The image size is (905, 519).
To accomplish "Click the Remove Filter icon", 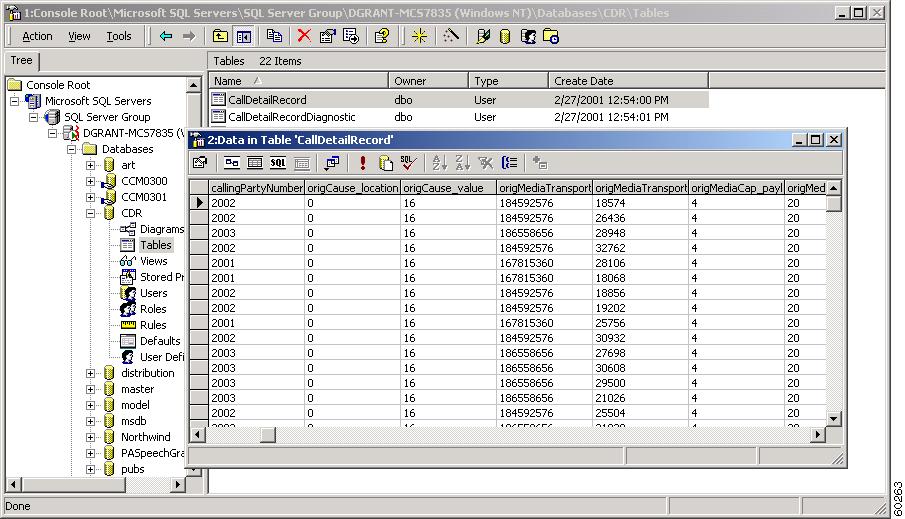I will click(x=485, y=163).
